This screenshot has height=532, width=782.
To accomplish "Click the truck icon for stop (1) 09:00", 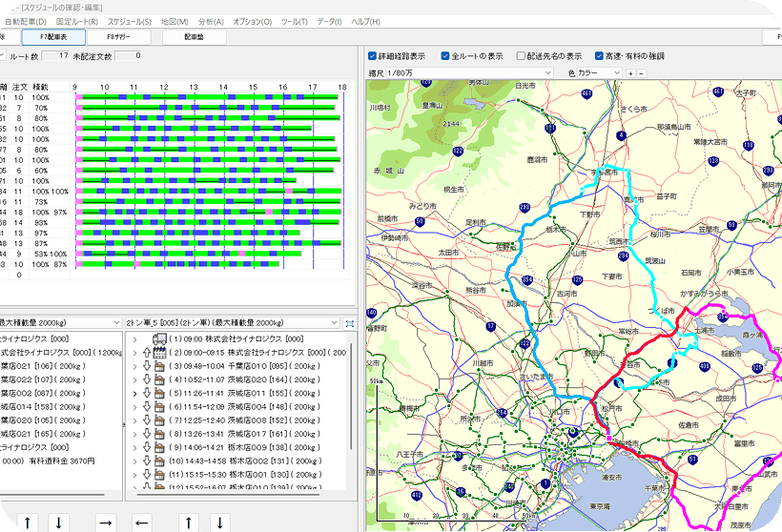I will (x=159, y=339).
